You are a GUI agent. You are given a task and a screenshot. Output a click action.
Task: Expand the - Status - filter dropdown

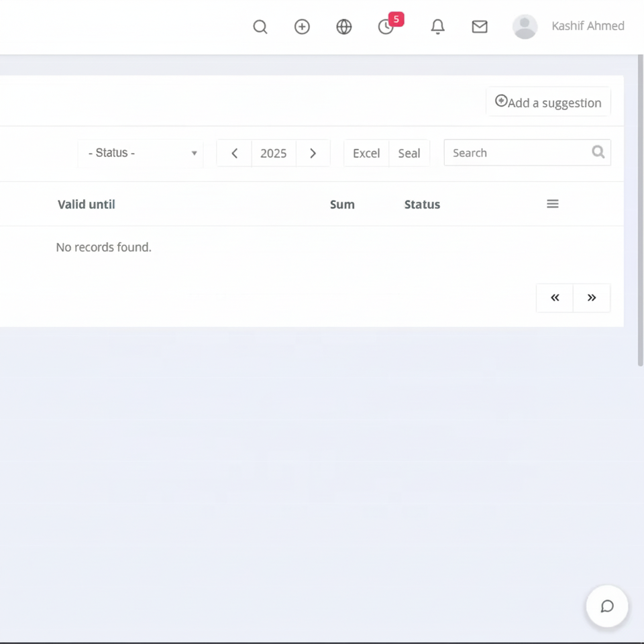140,153
